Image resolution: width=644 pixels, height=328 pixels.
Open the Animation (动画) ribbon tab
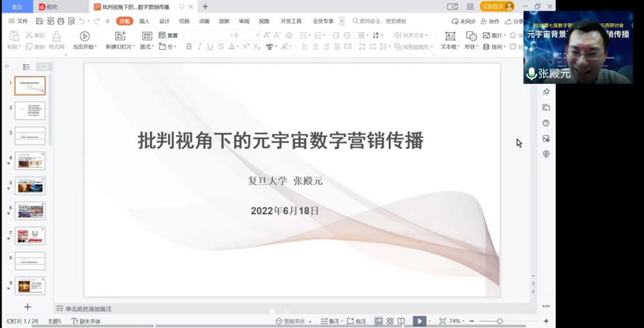tap(204, 22)
